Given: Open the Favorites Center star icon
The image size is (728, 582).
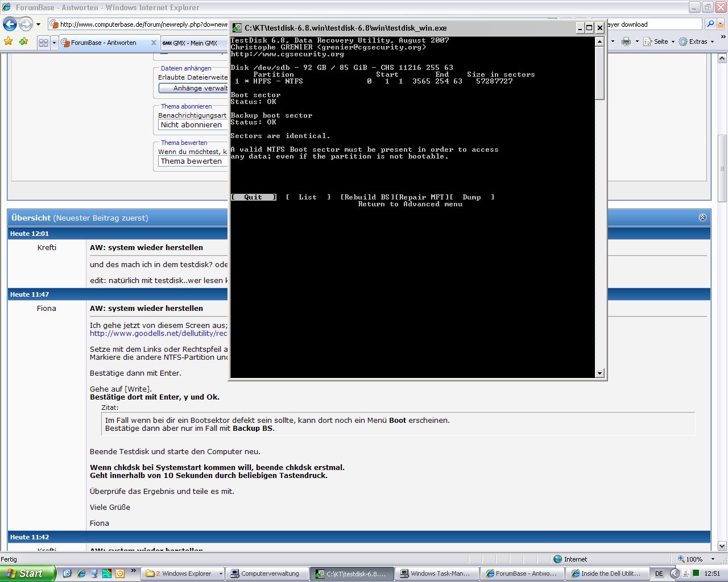Looking at the screenshot, I should tap(8, 41).
